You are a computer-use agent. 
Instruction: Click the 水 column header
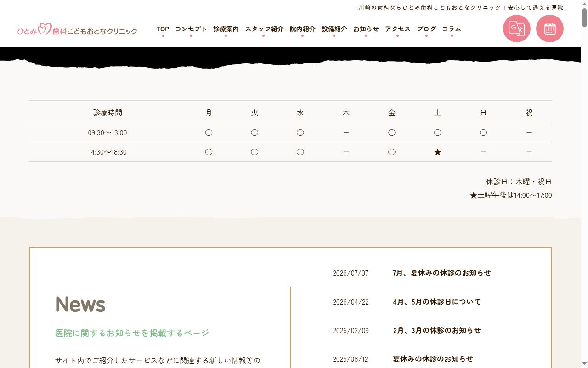click(x=300, y=113)
